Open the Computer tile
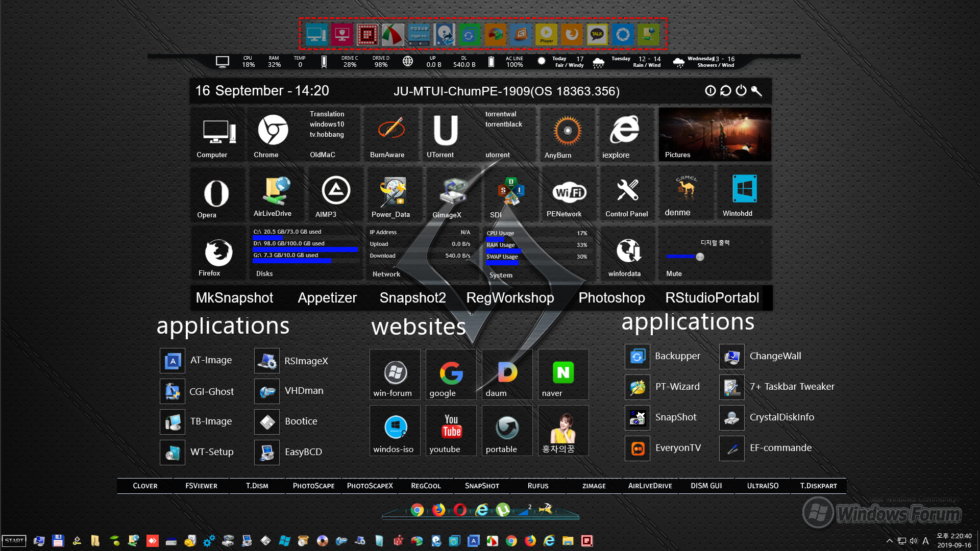 [218, 135]
